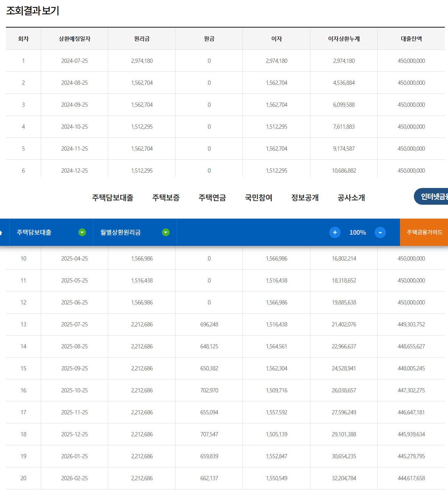Expand the 주택담보대출 breadcrumb dropdown arrow
This screenshot has height=490, width=448.
(82, 232)
